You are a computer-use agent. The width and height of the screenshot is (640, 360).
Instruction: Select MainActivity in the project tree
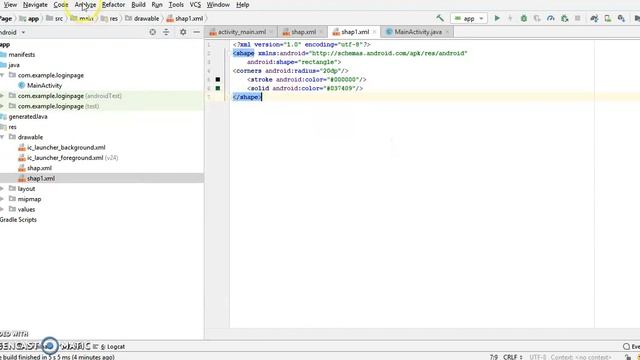[44, 86]
